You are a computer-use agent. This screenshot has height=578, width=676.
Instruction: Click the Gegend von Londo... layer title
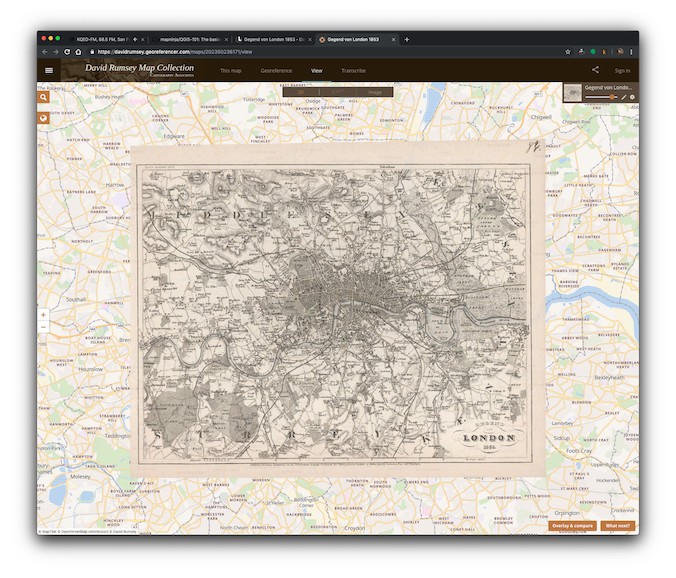tap(608, 87)
